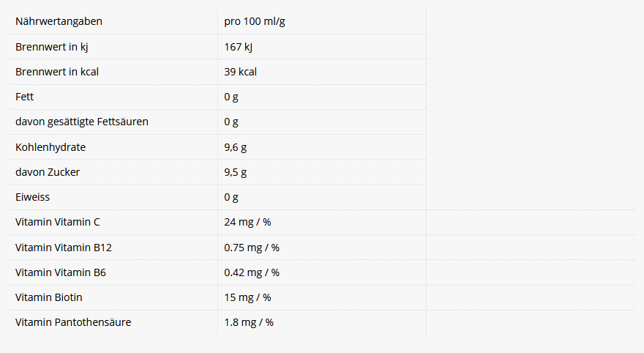The width and height of the screenshot is (644, 353).
Task: Select the 'Vitamin Pantothensäure' label
Action: [x=73, y=322]
